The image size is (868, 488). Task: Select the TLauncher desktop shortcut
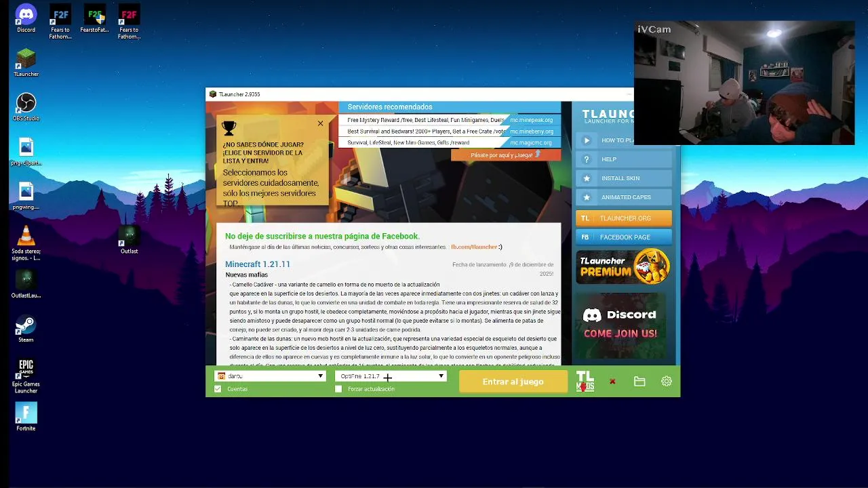click(26, 63)
